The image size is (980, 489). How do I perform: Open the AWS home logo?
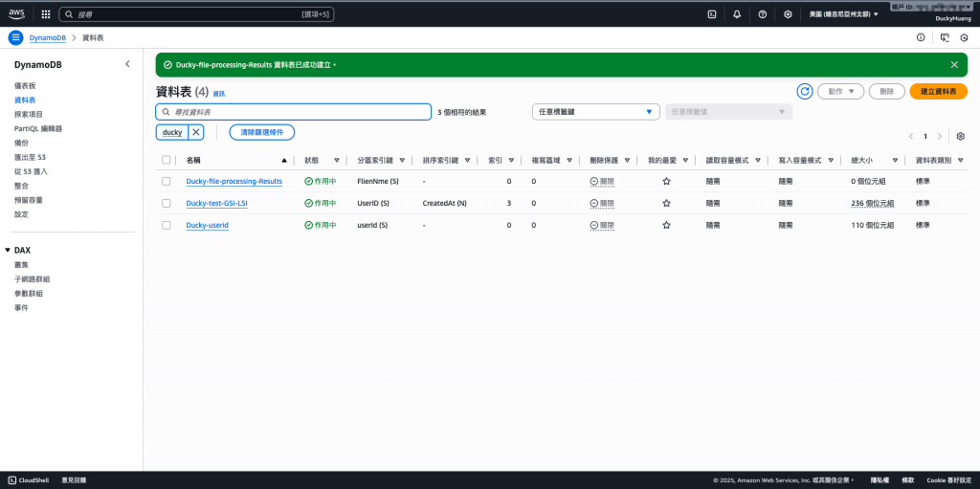(16, 13)
